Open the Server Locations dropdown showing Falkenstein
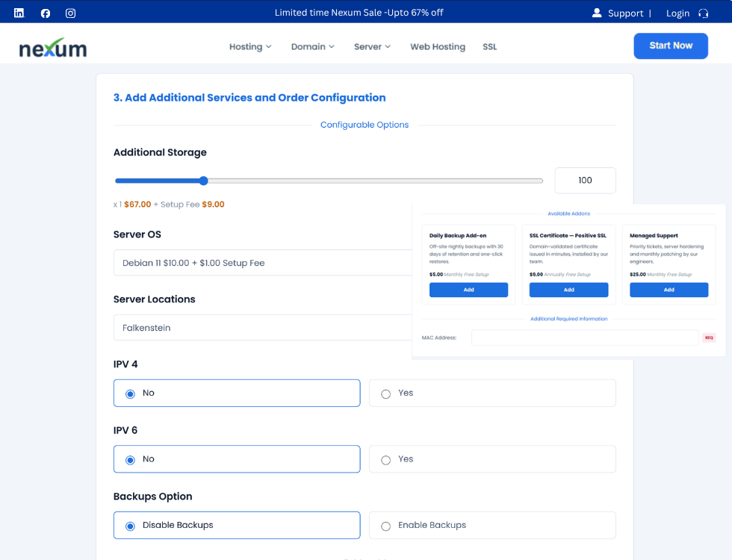Image resolution: width=732 pixels, height=560 pixels. click(263, 328)
